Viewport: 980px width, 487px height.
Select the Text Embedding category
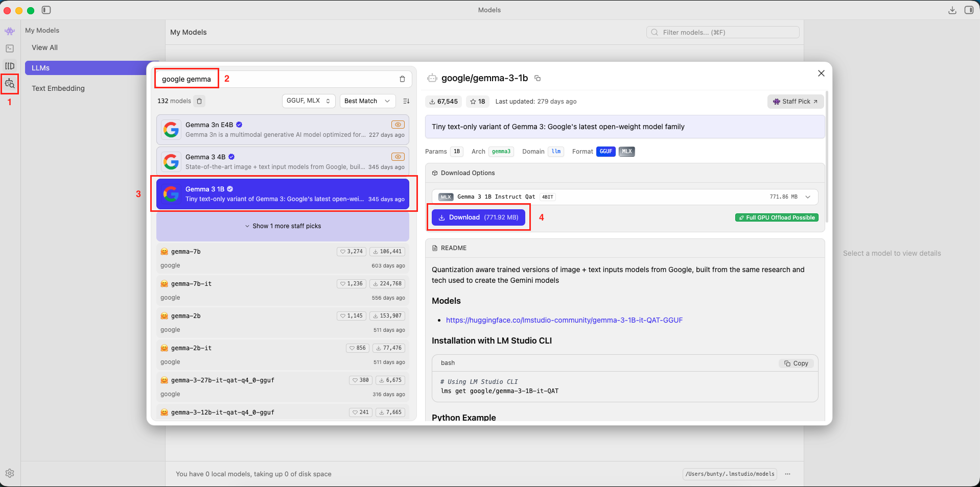[x=58, y=88]
